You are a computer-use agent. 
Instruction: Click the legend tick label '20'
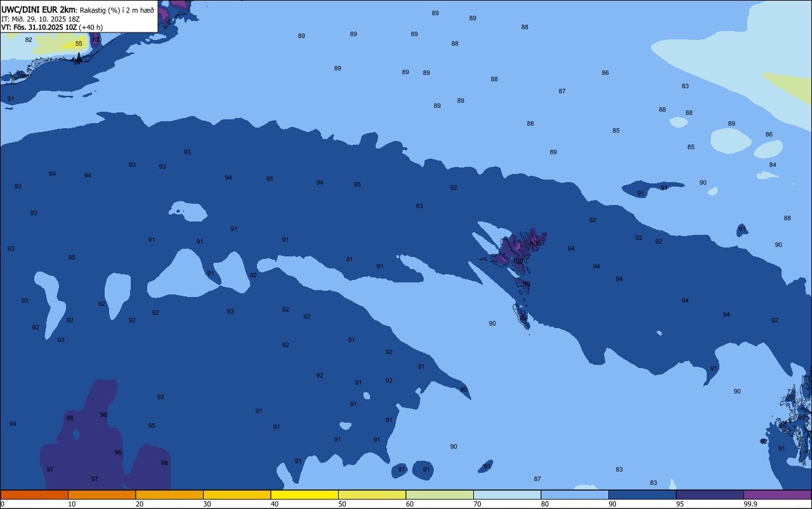140,504
